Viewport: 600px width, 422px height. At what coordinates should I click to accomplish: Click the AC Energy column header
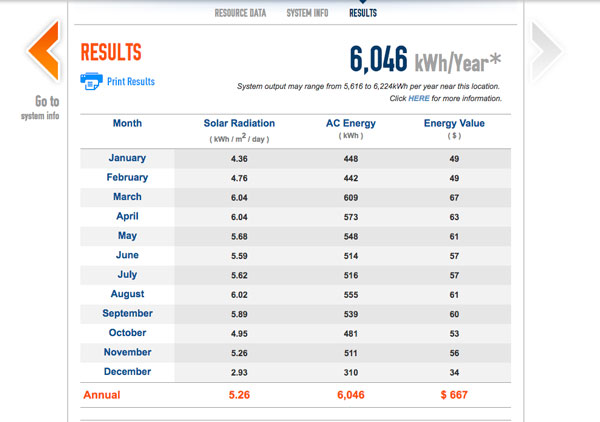point(350,124)
